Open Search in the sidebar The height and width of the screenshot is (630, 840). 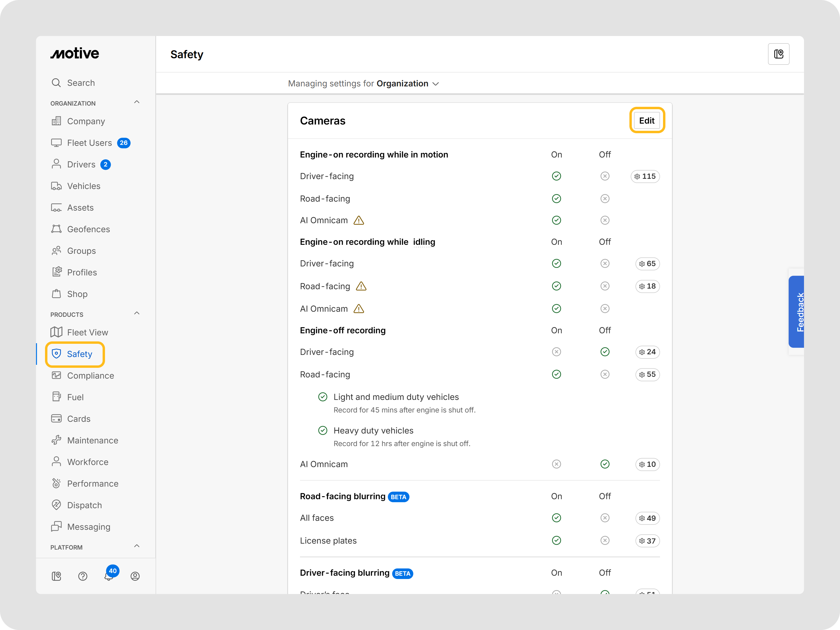click(73, 83)
